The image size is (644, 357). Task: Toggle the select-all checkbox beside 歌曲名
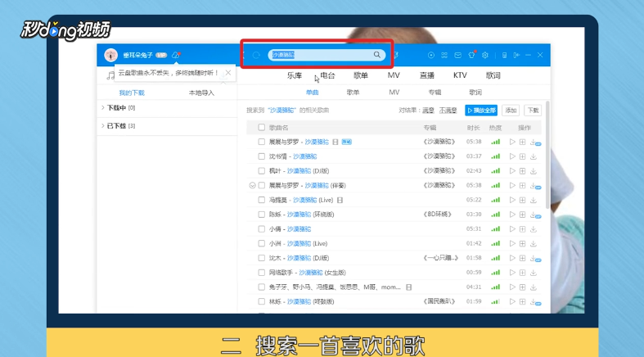261,128
